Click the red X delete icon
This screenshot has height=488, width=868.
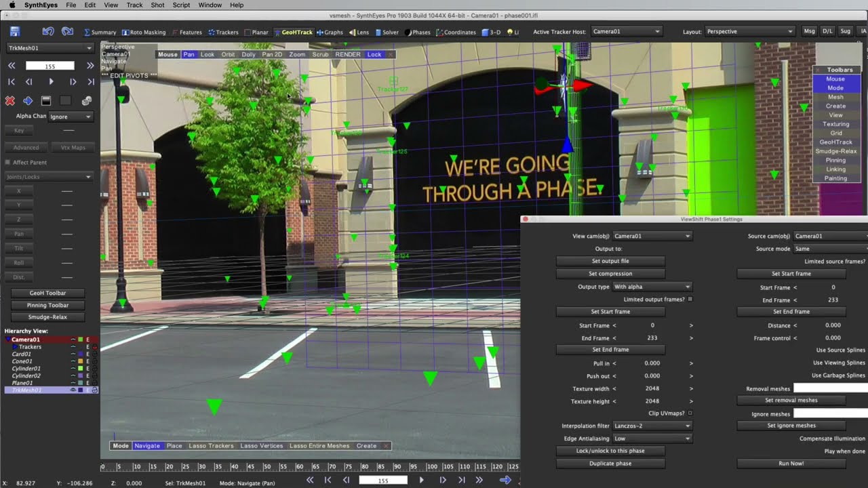(x=10, y=101)
